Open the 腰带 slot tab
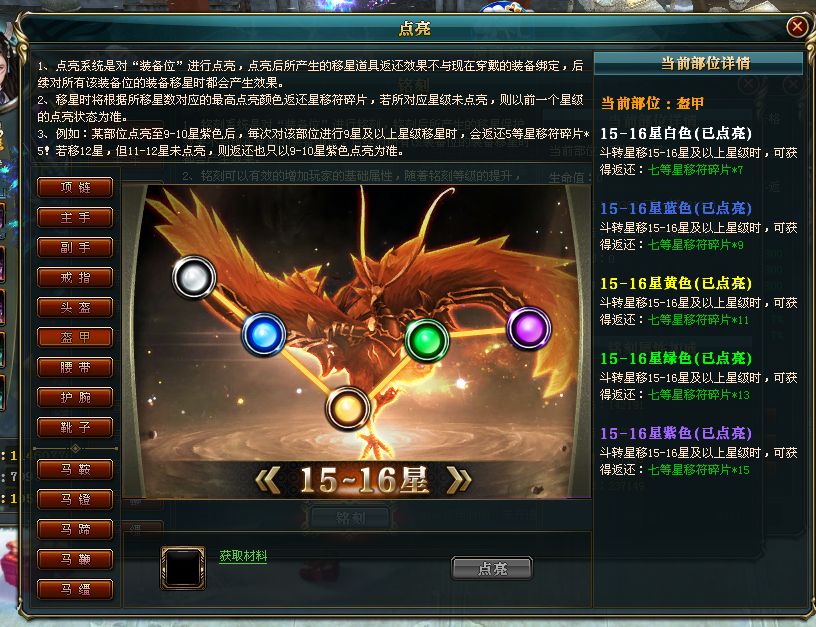 point(75,367)
